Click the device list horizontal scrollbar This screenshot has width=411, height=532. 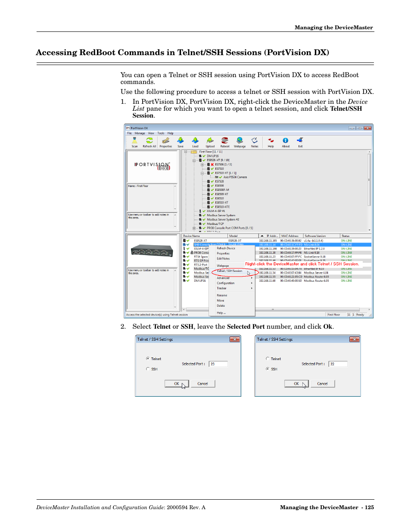pyautogui.click(x=277, y=309)
